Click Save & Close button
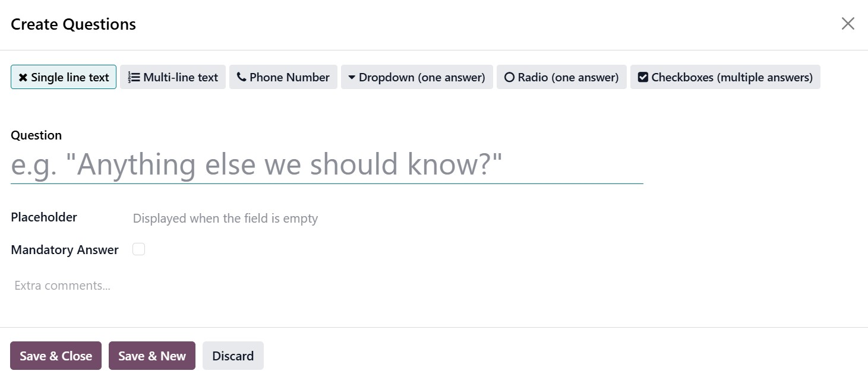 click(56, 356)
